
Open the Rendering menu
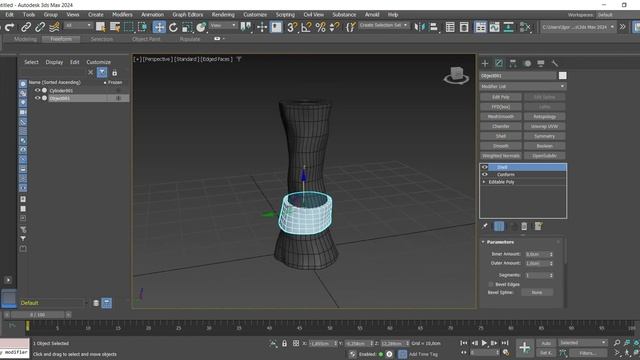click(223, 15)
